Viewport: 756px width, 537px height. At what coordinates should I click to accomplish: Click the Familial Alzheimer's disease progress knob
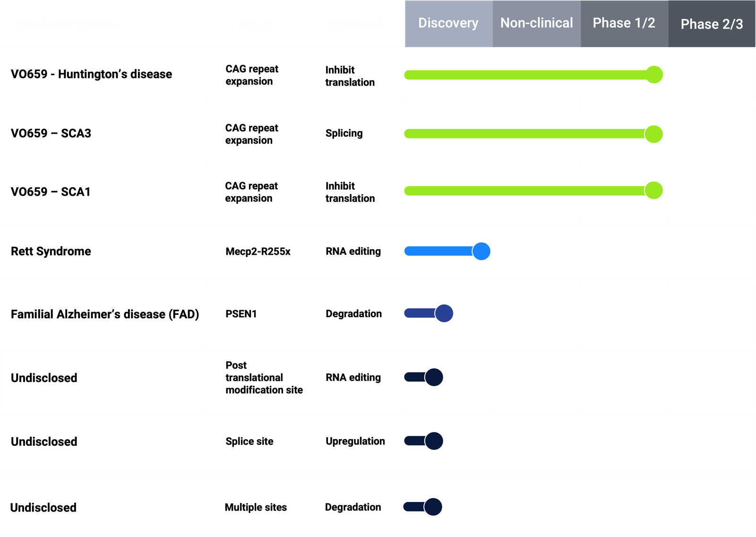pyautogui.click(x=444, y=313)
